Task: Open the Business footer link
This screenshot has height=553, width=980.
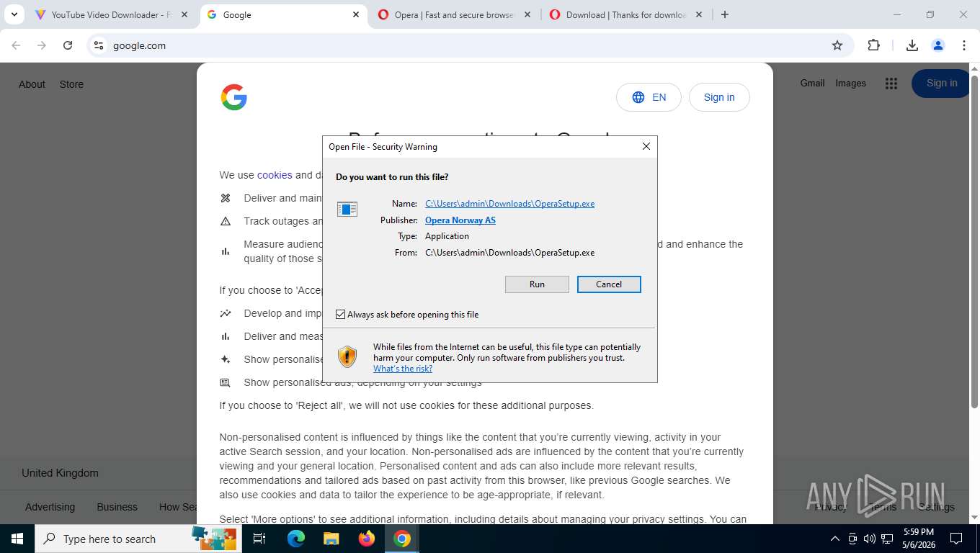Action: coord(117,507)
